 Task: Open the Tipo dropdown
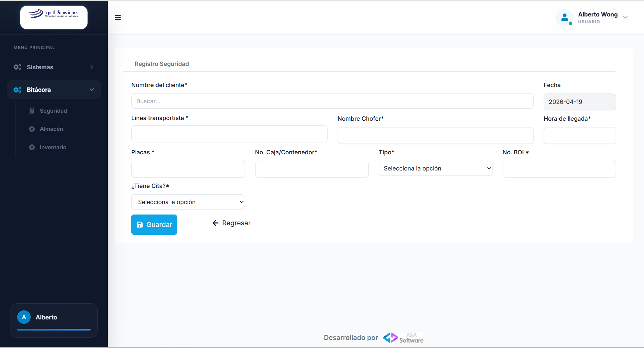click(435, 168)
